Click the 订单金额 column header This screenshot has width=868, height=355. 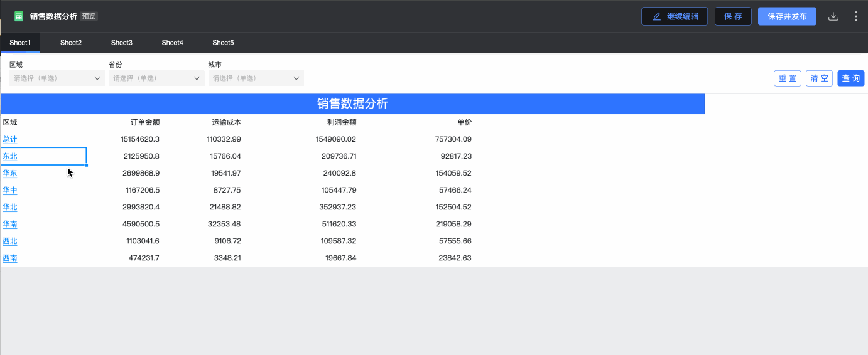[x=145, y=122]
